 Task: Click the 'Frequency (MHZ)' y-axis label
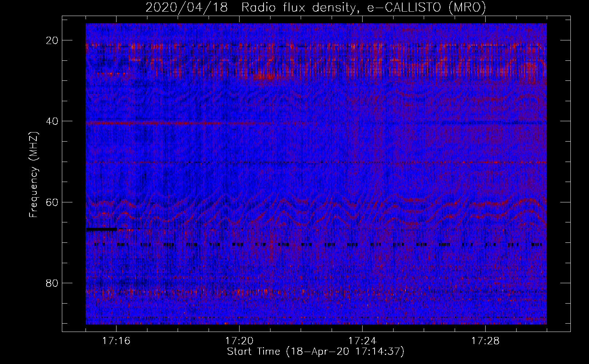point(33,175)
